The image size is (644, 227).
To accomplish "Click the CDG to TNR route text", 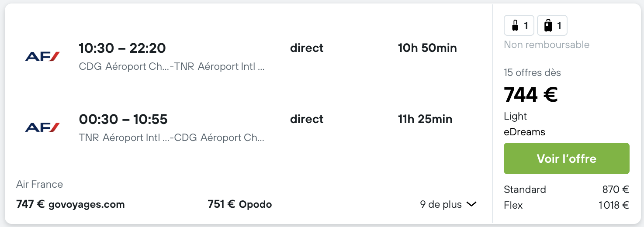I will point(172,67).
